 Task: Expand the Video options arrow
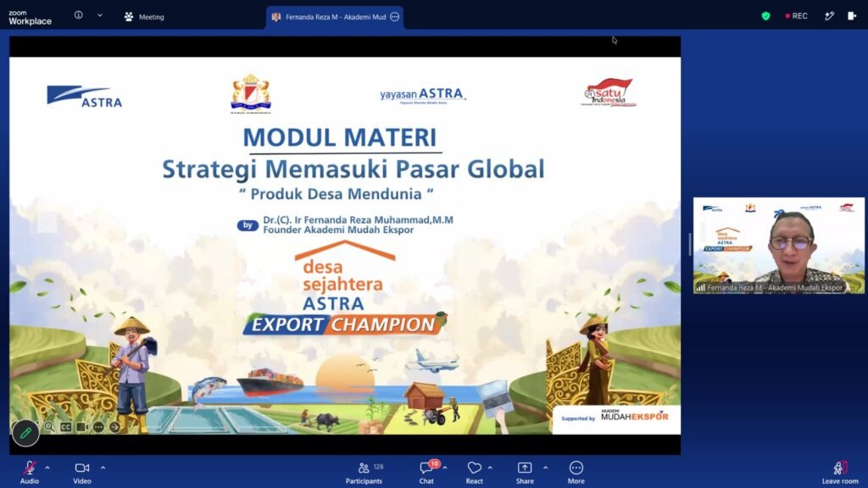tap(103, 468)
